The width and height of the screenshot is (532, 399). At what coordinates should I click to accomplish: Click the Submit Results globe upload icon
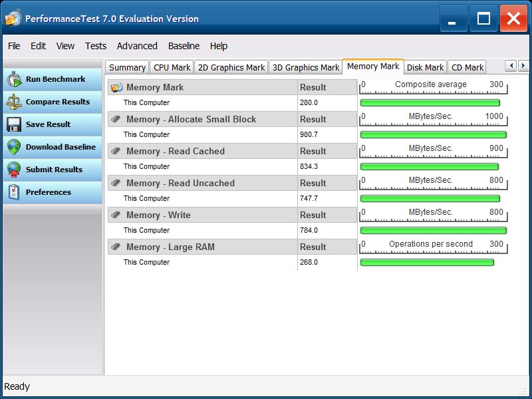14,170
